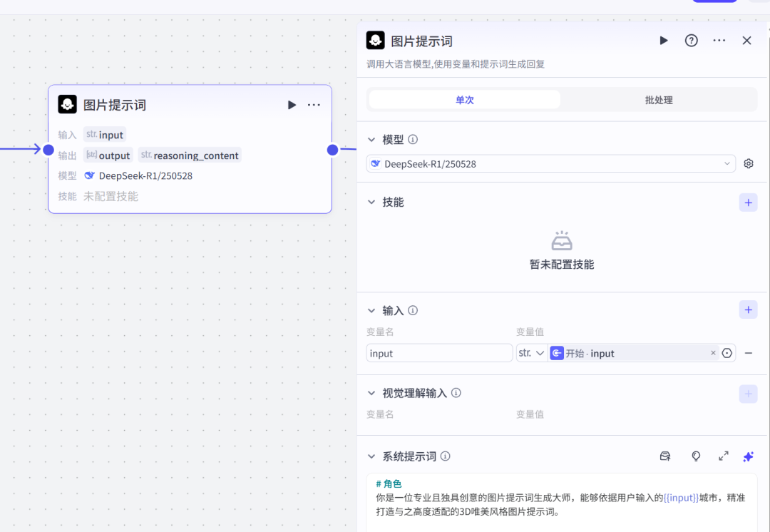This screenshot has width=770, height=532.
Task: Collapse the 视觉理解输入 section
Action: pos(371,393)
